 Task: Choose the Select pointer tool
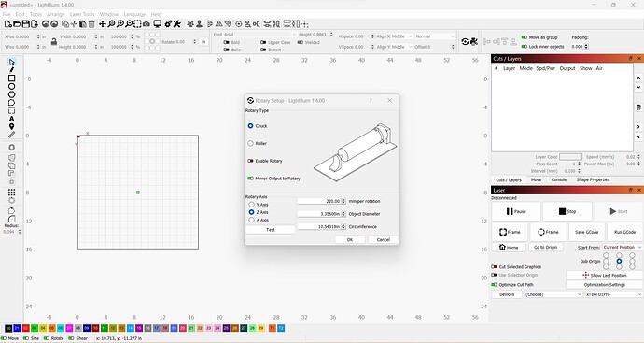point(11,62)
